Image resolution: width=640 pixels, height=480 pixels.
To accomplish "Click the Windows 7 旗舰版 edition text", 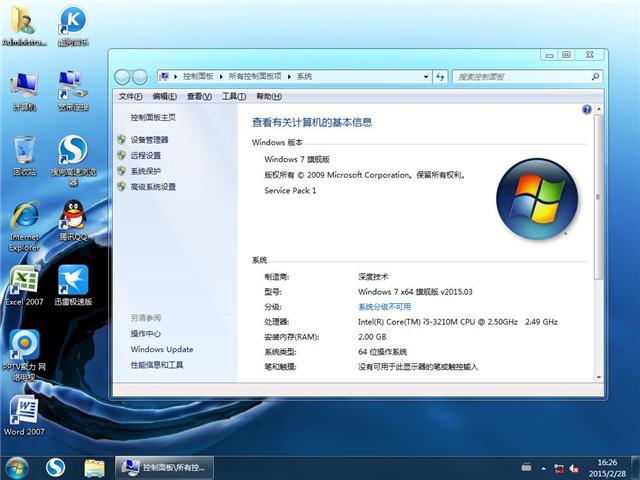I will click(x=297, y=159).
